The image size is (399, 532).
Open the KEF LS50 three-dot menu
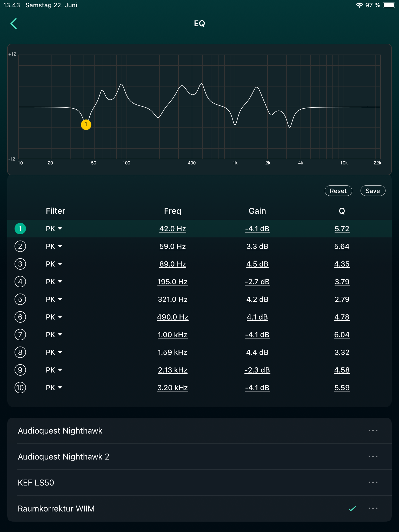(373, 483)
